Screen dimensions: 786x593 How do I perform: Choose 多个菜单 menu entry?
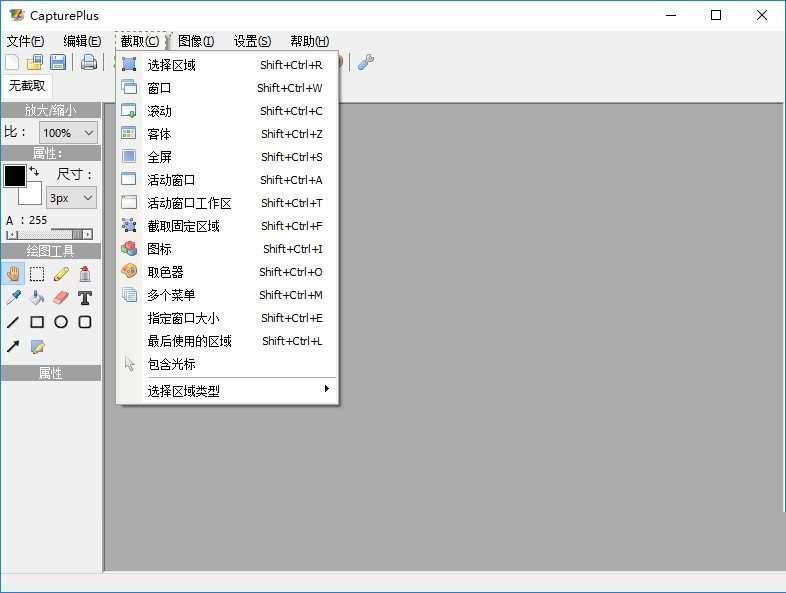pyautogui.click(x=227, y=295)
